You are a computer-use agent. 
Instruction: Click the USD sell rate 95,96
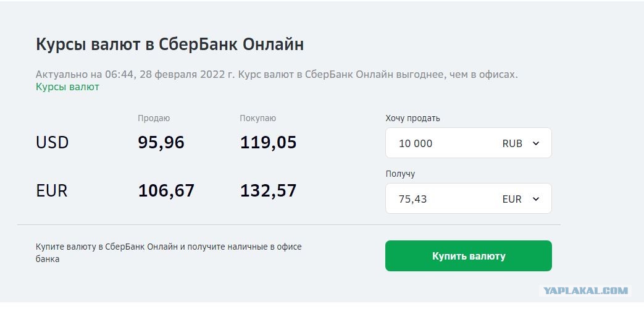(x=161, y=143)
